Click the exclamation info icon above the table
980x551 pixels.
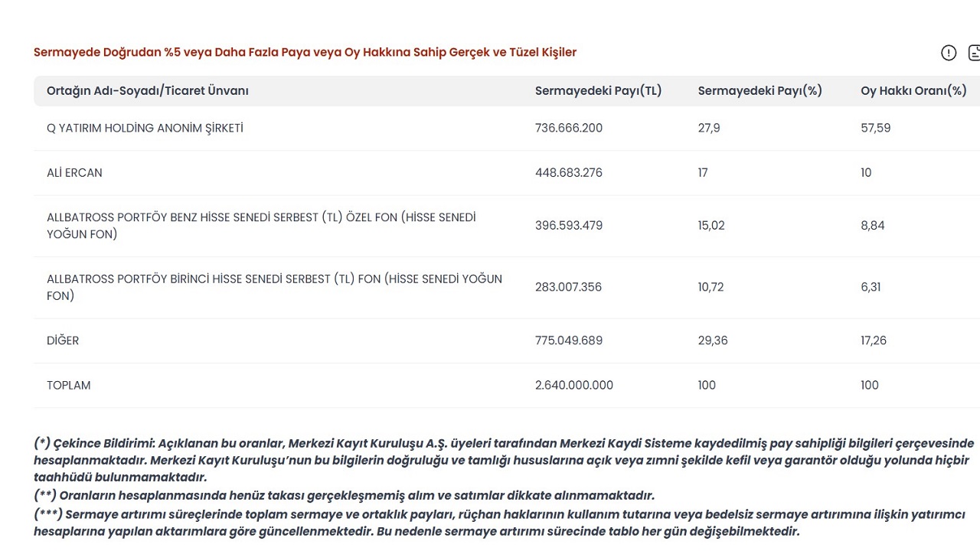tap(949, 53)
